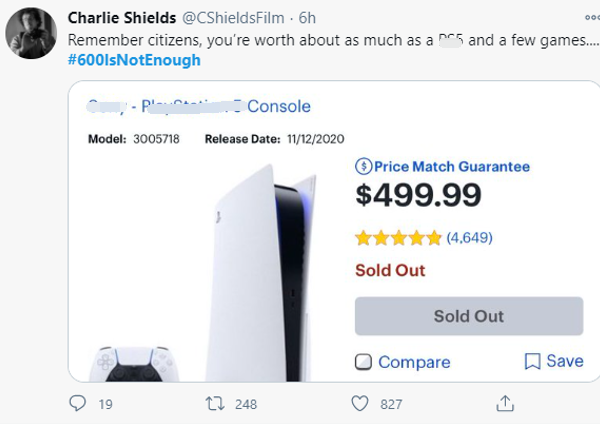Viewport: 600px width, 424px height.
Task: Click the DualSense controller image
Action: (130, 364)
